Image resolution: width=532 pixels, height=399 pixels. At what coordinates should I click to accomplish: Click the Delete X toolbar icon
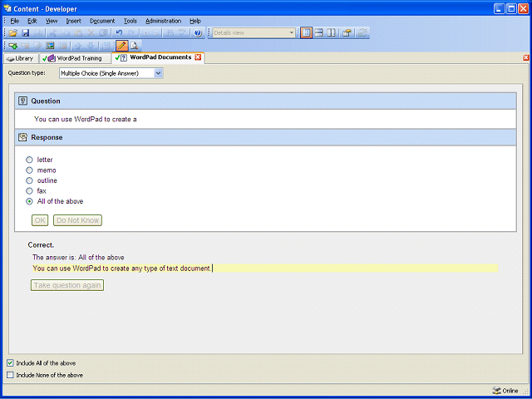(x=91, y=33)
